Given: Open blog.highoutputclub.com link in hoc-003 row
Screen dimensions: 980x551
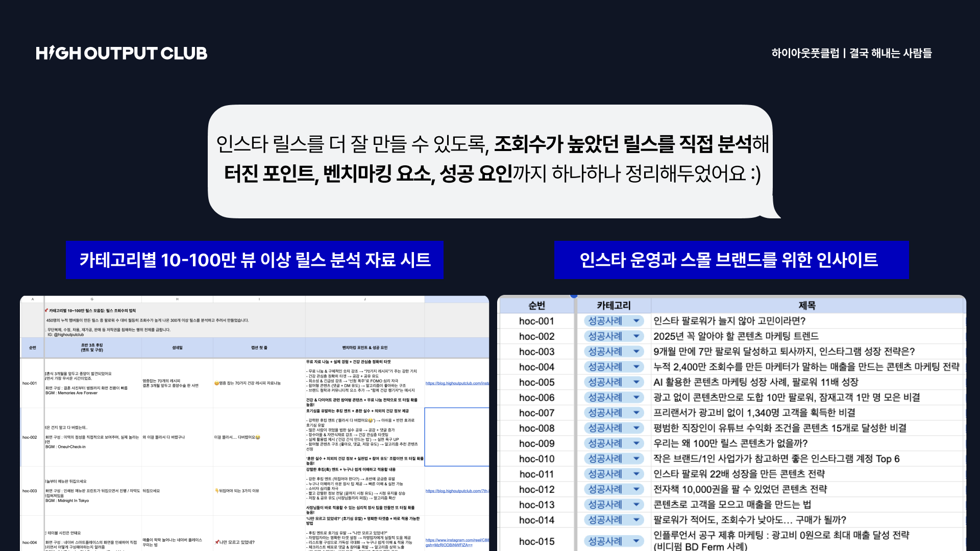Looking at the screenshot, I should click(457, 491).
